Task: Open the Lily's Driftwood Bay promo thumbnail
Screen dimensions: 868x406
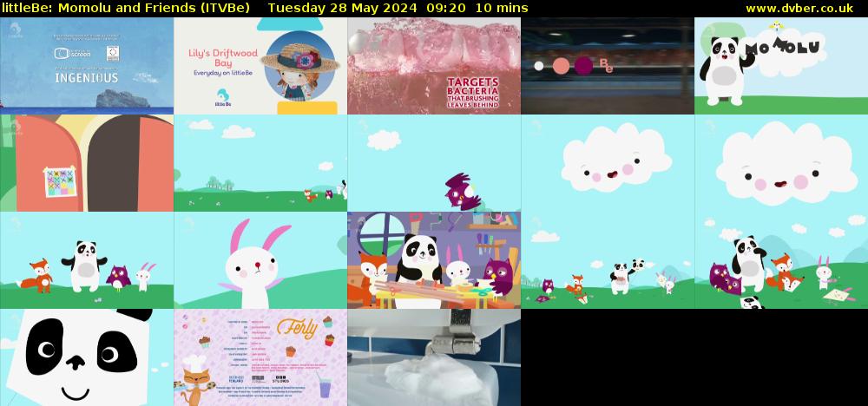Action: (x=260, y=66)
